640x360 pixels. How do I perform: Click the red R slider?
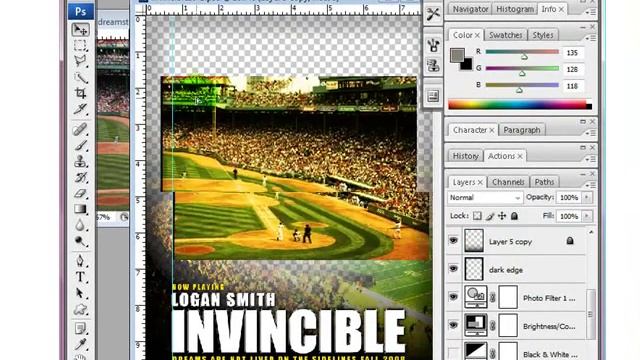click(522, 52)
